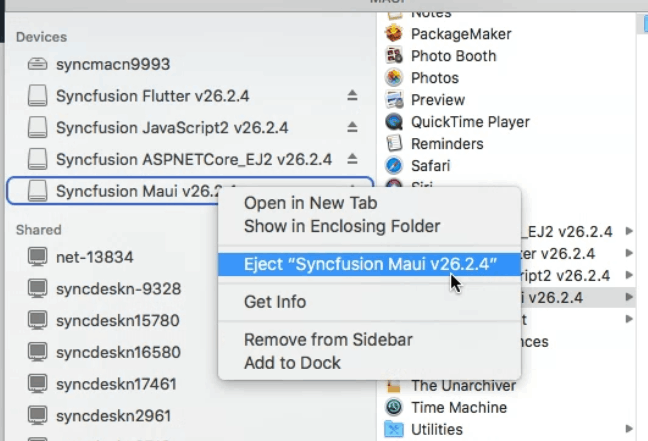This screenshot has height=441, width=648.
Task: Select Utilities folder name in list
Action: (x=436, y=429)
